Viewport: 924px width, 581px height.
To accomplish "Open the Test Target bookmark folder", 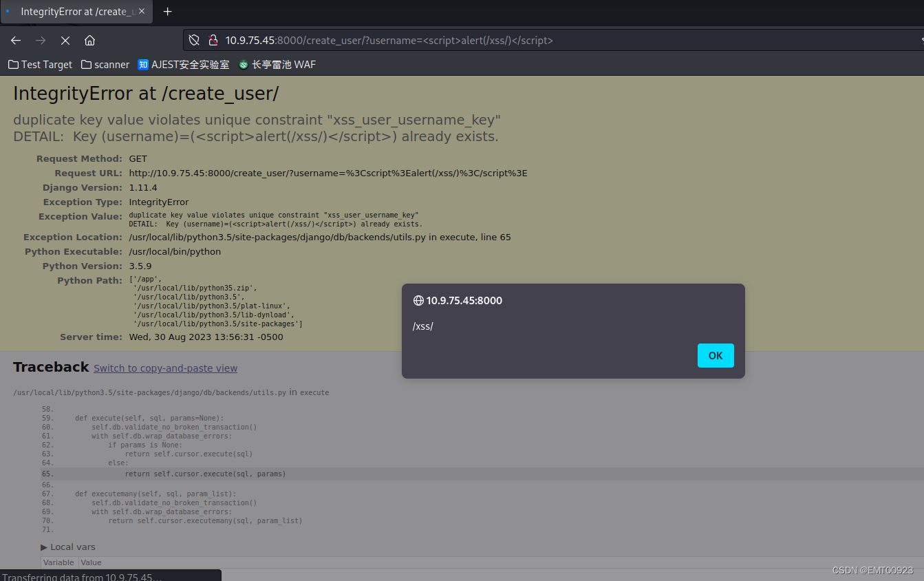I will [40, 64].
